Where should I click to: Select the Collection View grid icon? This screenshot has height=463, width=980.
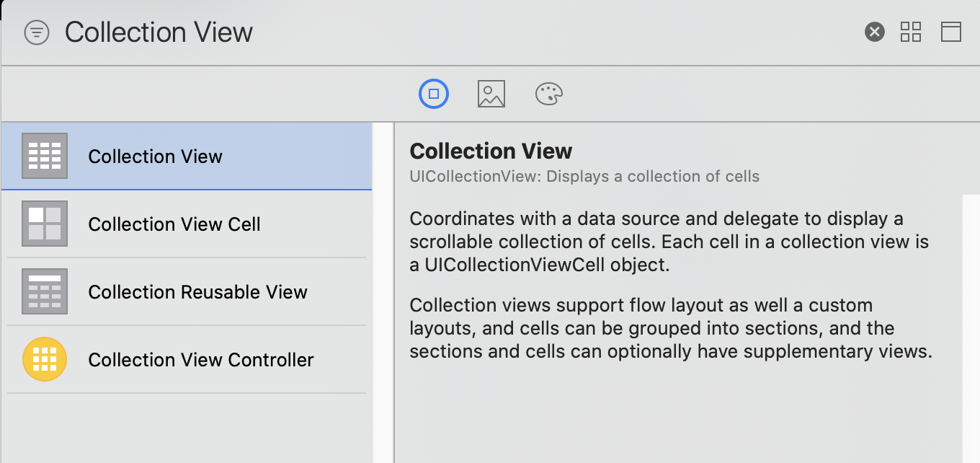(45, 156)
